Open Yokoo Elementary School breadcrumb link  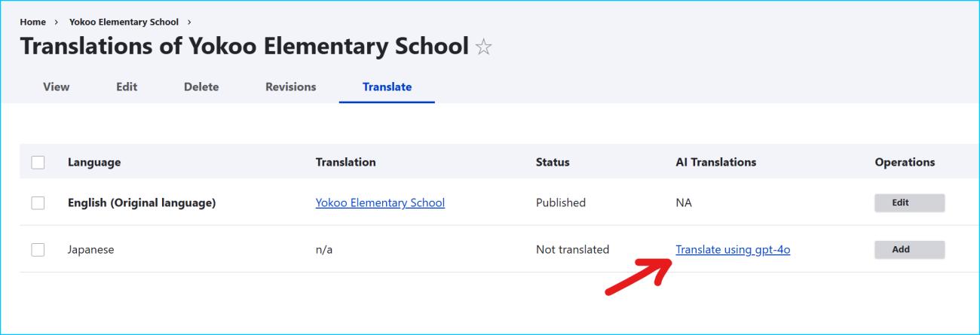[x=124, y=21]
